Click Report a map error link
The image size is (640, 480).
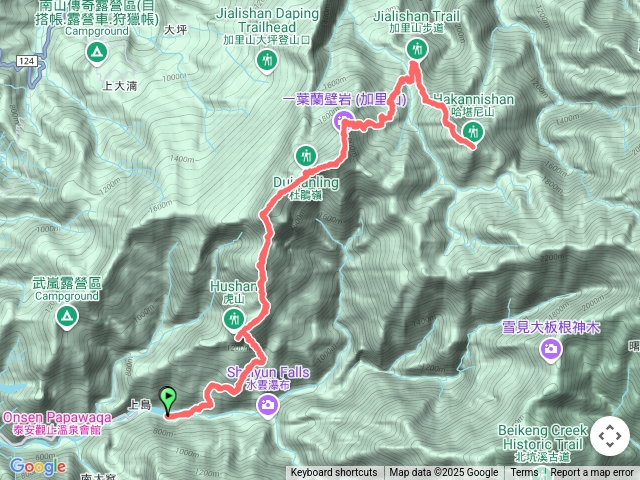point(591,473)
